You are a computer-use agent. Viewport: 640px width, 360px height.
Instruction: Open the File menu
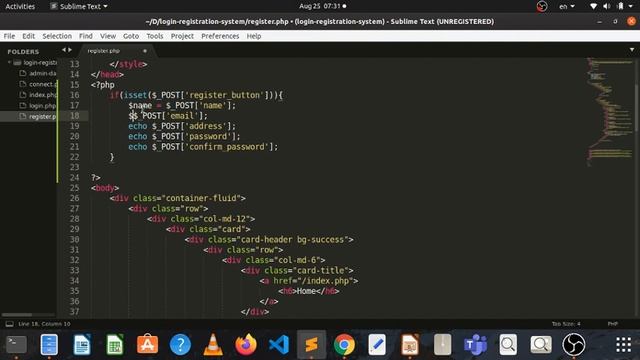point(9,36)
